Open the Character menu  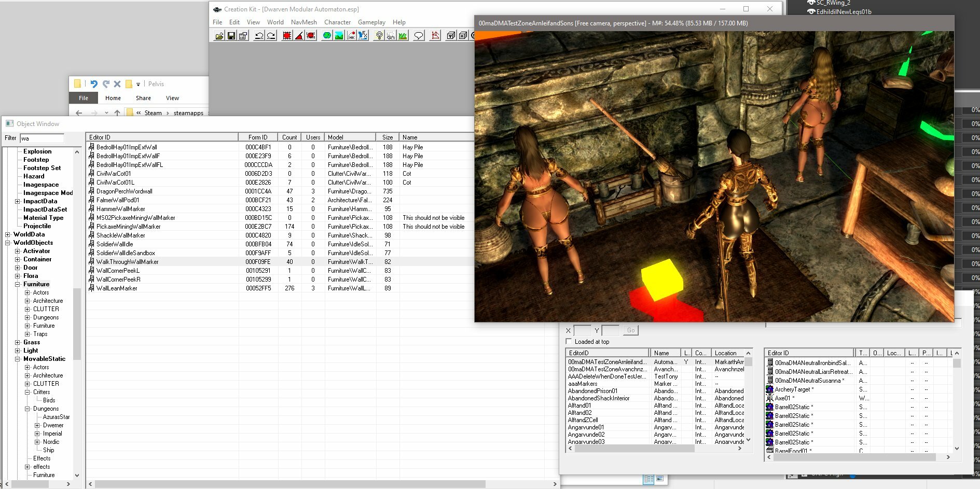337,22
